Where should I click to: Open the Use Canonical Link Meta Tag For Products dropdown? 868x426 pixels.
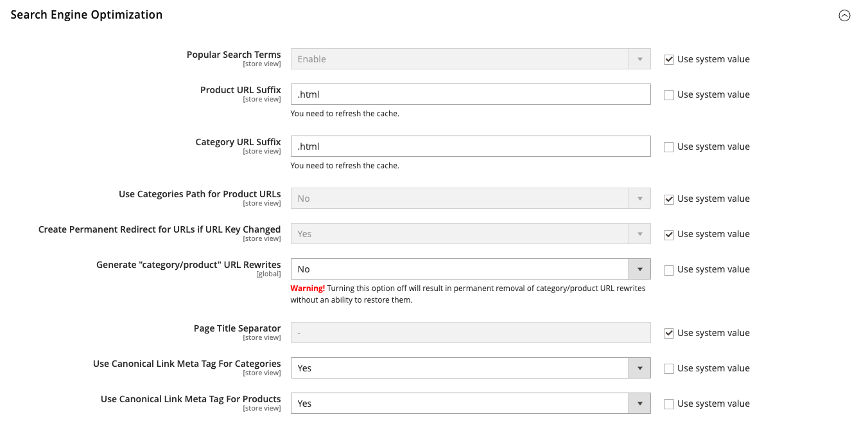pos(639,403)
